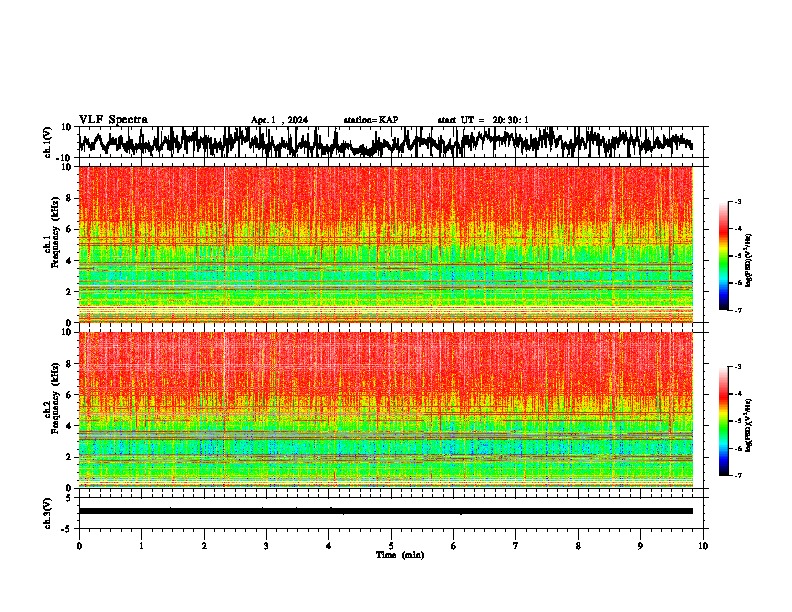Click time axis tick label "0"

79,546
